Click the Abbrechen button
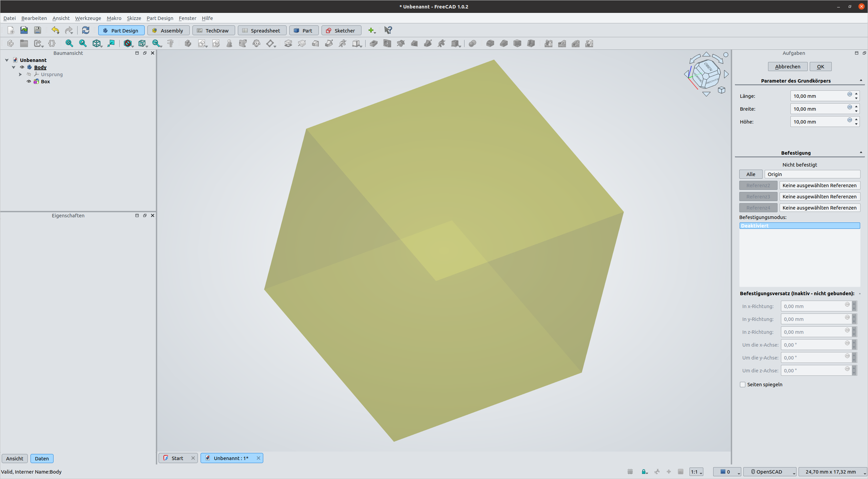This screenshot has width=868, height=479. (x=787, y=66)
